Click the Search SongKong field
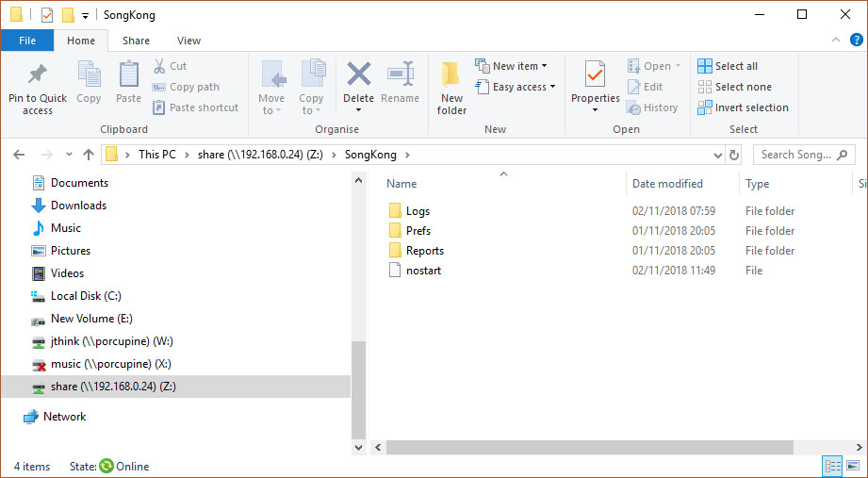 pos(804,155)
